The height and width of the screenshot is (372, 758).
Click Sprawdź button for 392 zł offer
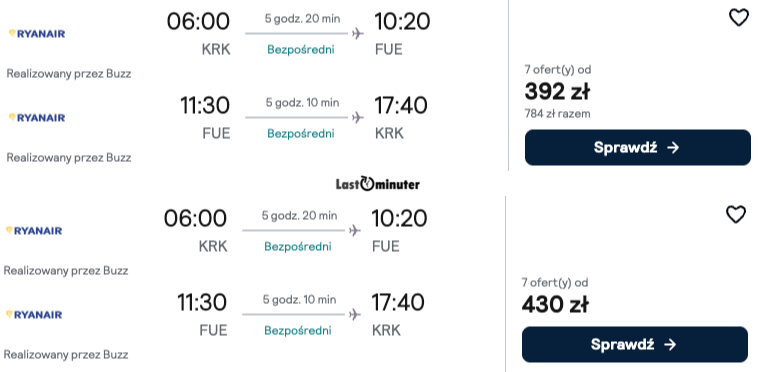click(638, 147)
